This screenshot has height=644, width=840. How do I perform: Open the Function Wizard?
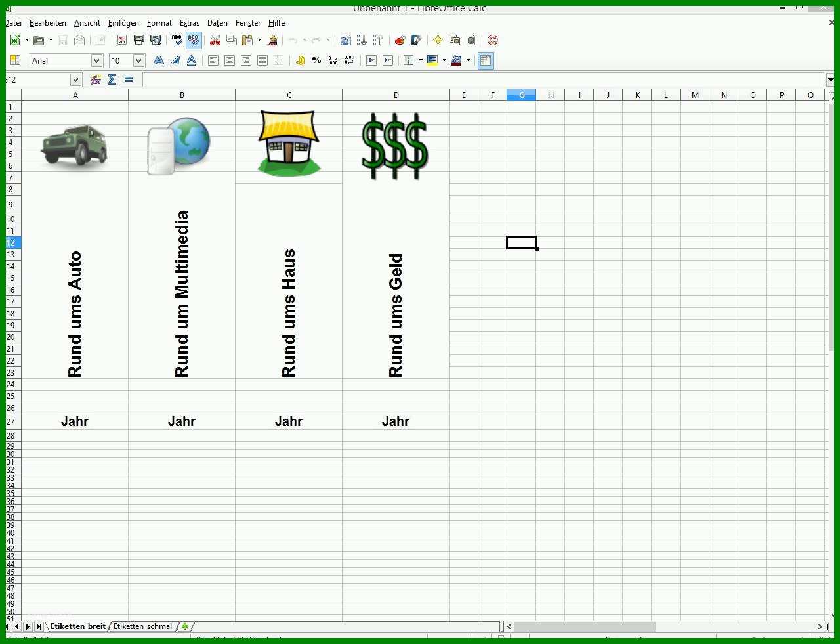coord(96,79)
